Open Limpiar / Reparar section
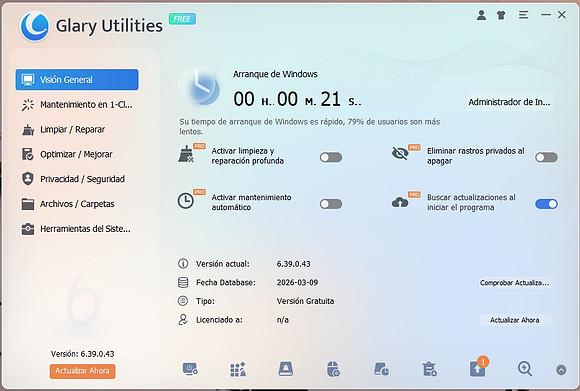580x391 pixels. tap(77, 129)
